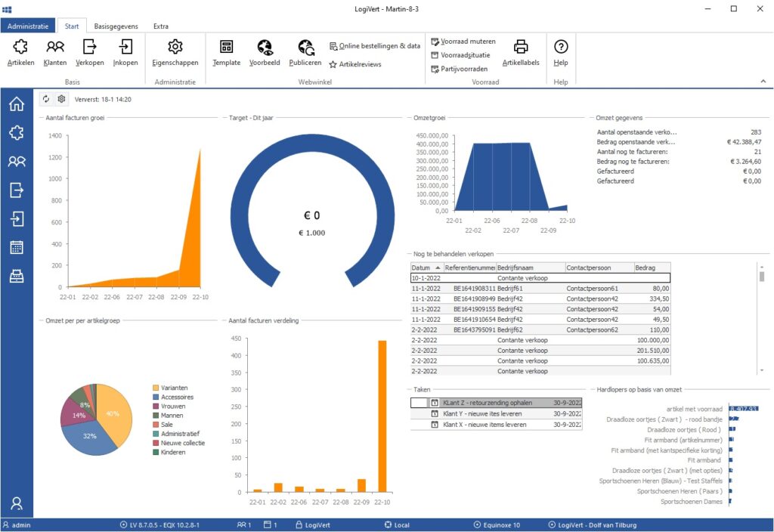Switch to the Extra tab
Image resolution: width=774 pixels, height=532 pixels.
(161, 26)
